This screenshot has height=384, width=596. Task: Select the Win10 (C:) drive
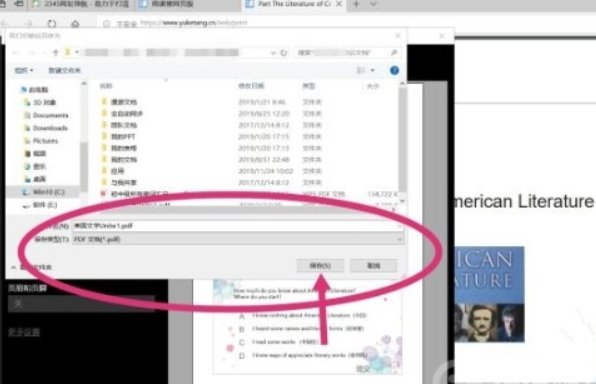(43, 192)
